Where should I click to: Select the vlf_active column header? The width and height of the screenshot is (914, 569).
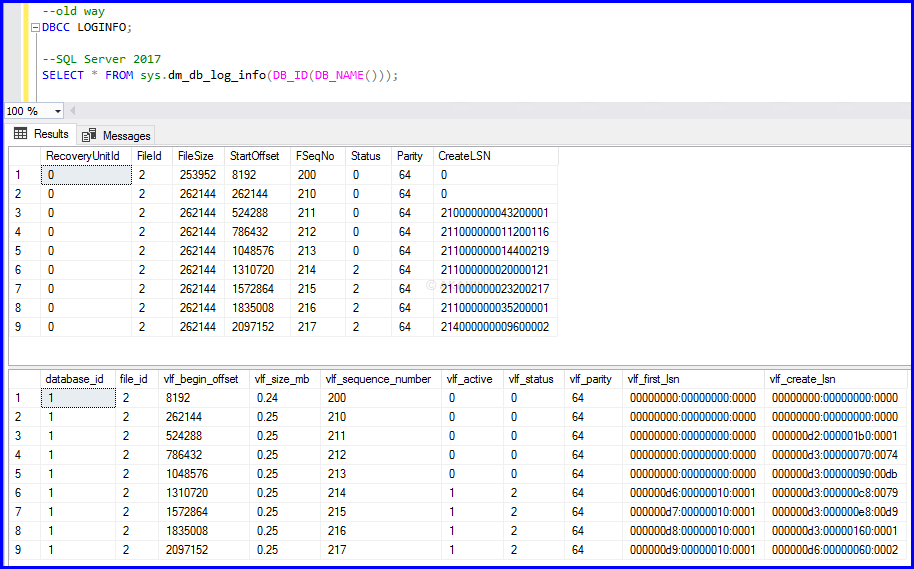472,380
